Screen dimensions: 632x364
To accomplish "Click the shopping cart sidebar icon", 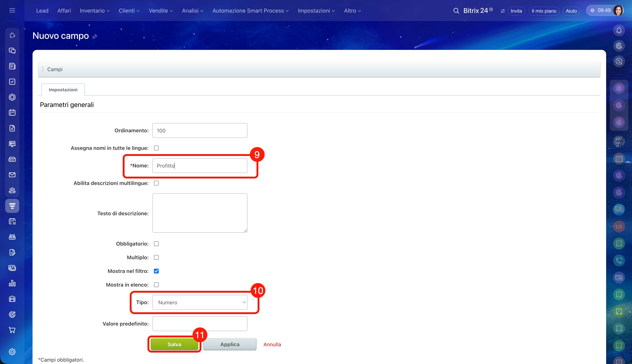I will [12, 330].
